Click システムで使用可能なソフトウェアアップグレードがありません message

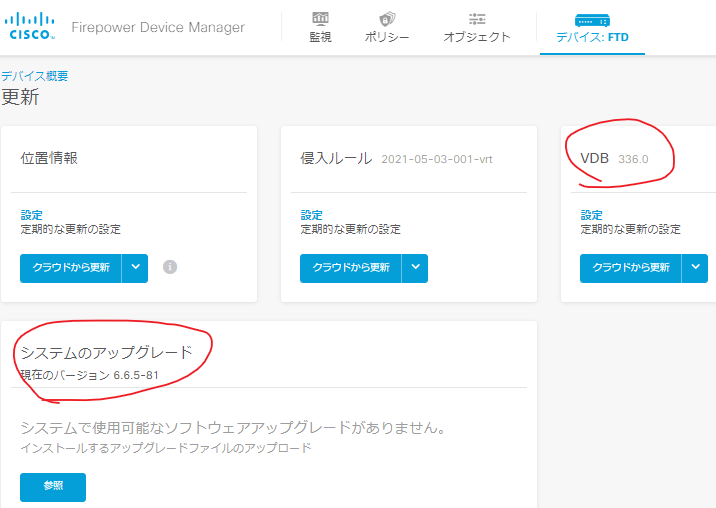pyautogui.click(x=233, y=428)
